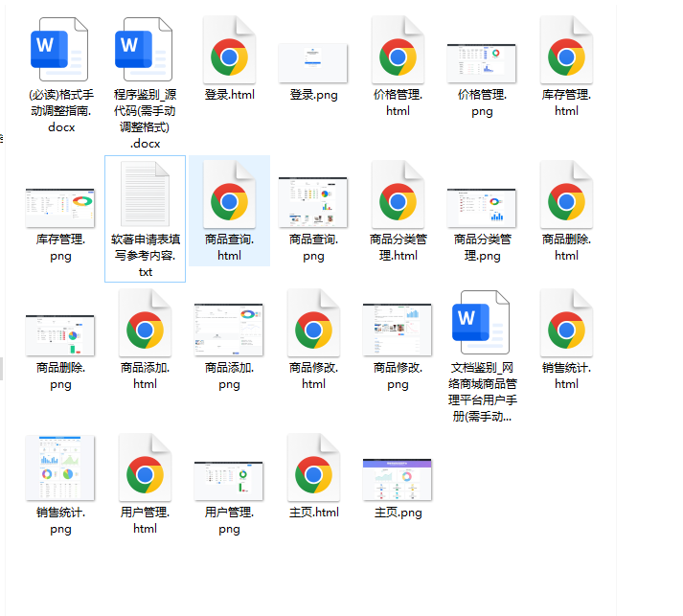
Task: Click the file name label 商品删除.png
Action: point(60,376)
